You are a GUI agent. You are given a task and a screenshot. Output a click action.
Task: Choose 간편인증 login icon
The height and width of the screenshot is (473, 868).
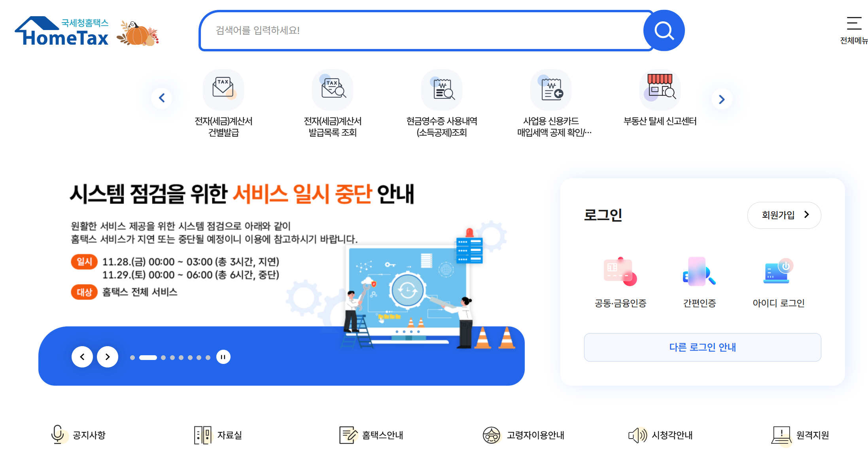pyautogui.click(x=699, y=271)
